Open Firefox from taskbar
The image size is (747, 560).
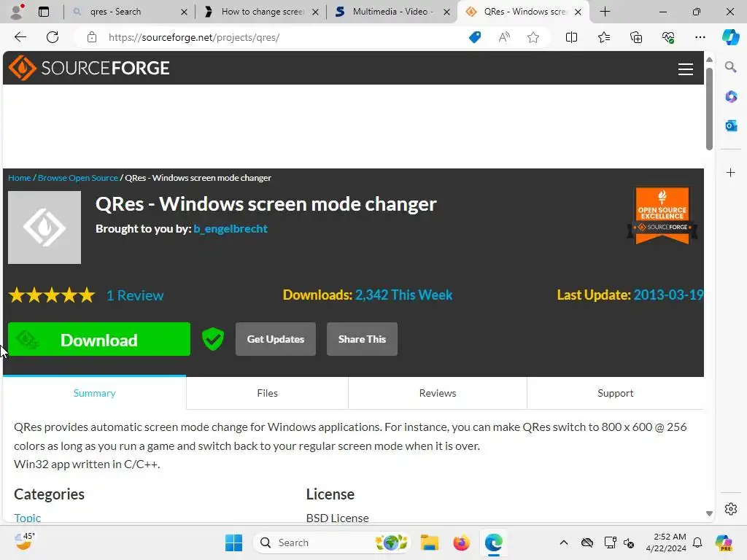pyautogui.click(x=461, y=542)
